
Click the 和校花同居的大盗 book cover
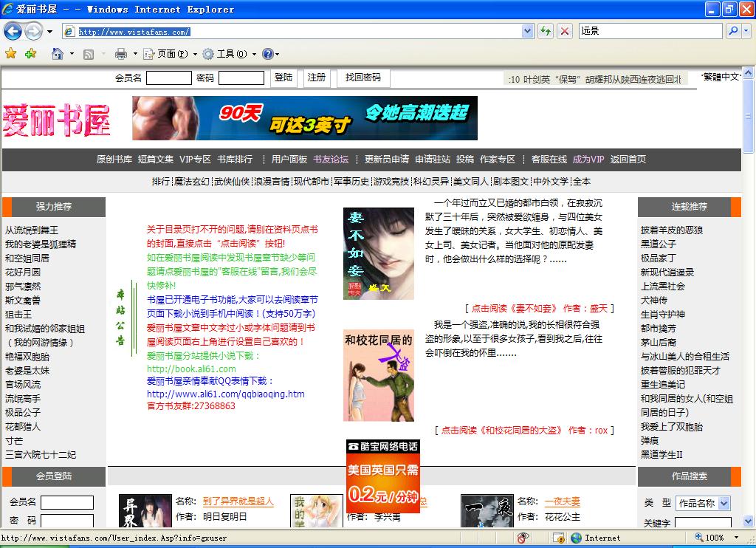coord(379,375)
